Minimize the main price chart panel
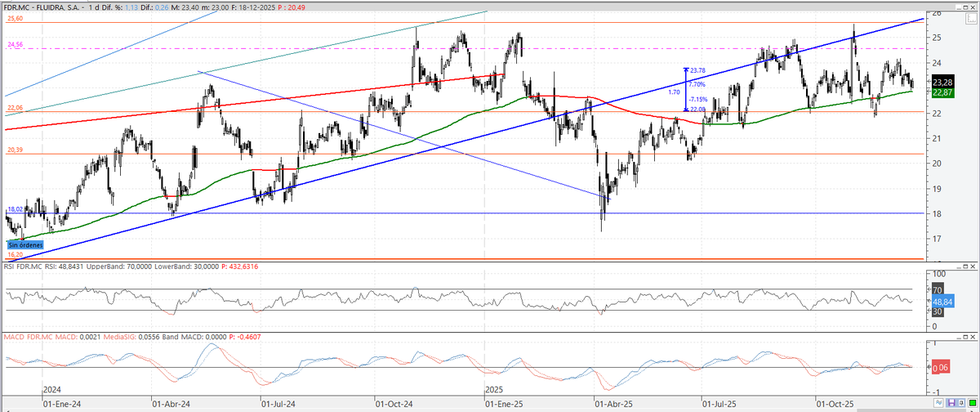 tap(959, 7)
